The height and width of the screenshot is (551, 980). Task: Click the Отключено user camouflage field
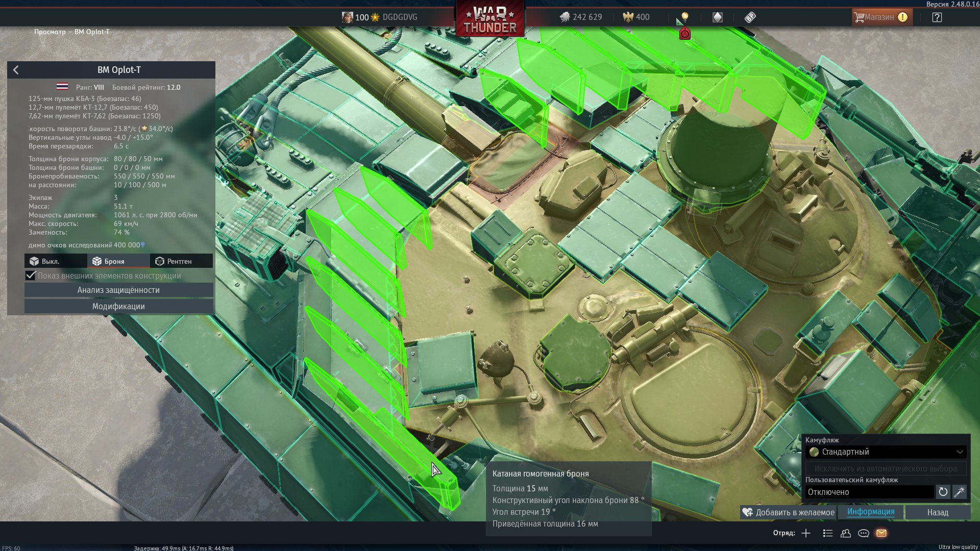870,492
